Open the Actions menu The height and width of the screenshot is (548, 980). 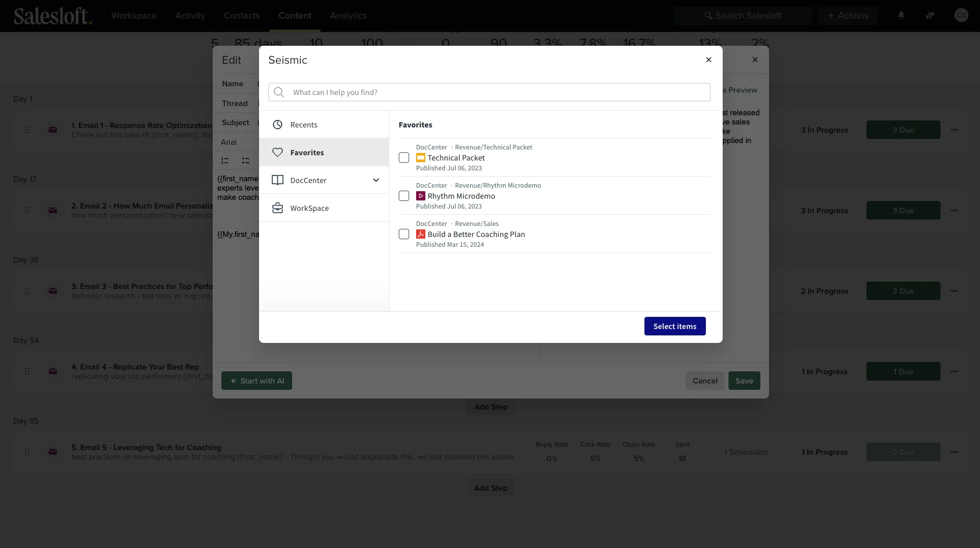[847, 16]
